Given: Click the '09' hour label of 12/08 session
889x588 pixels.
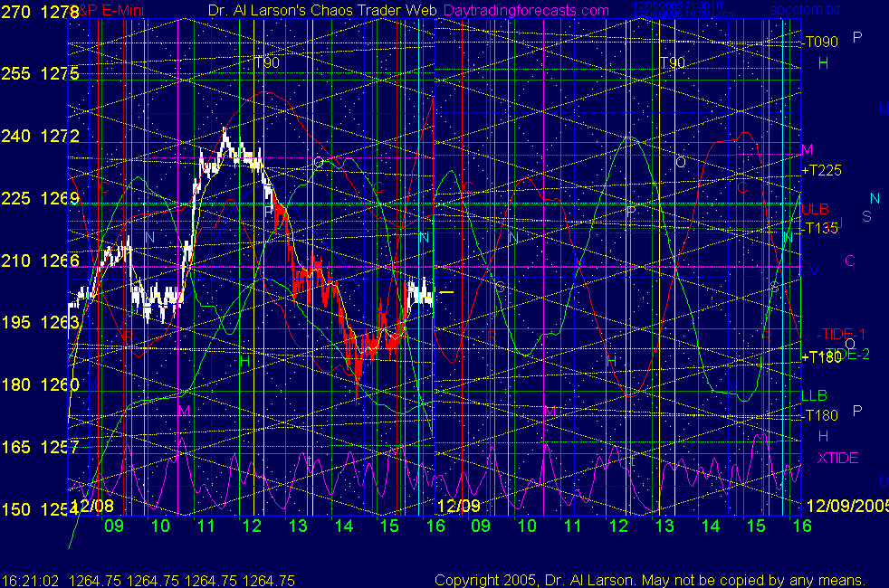Looking at the screenshot, I should [x=114, y=526].
